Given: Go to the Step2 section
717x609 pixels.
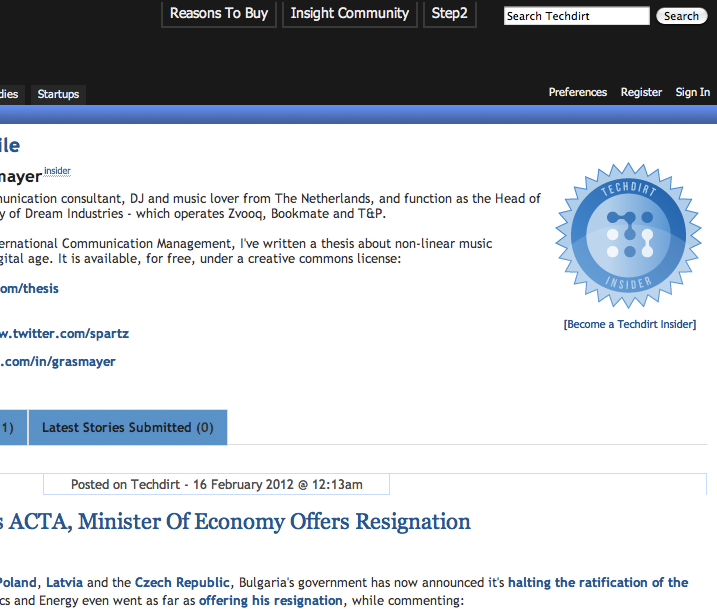Looking at the screenshot, I should (449, 14).
